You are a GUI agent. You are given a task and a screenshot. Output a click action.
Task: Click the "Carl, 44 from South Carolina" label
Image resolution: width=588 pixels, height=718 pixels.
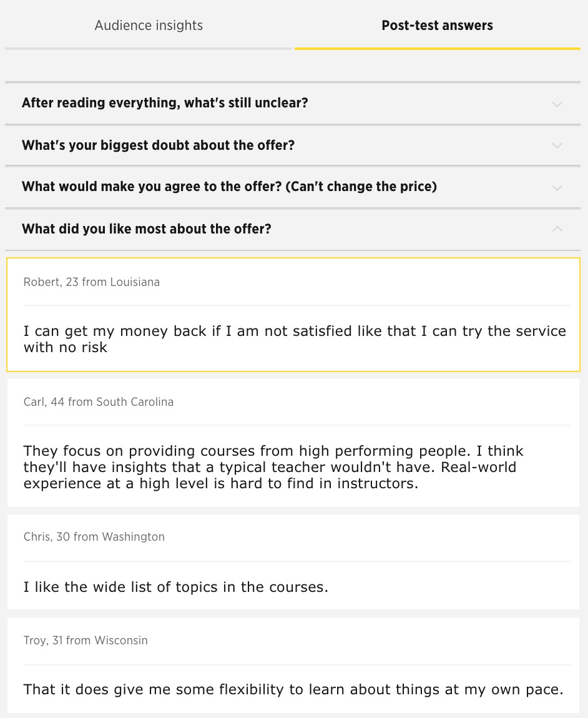coord(98,402)
